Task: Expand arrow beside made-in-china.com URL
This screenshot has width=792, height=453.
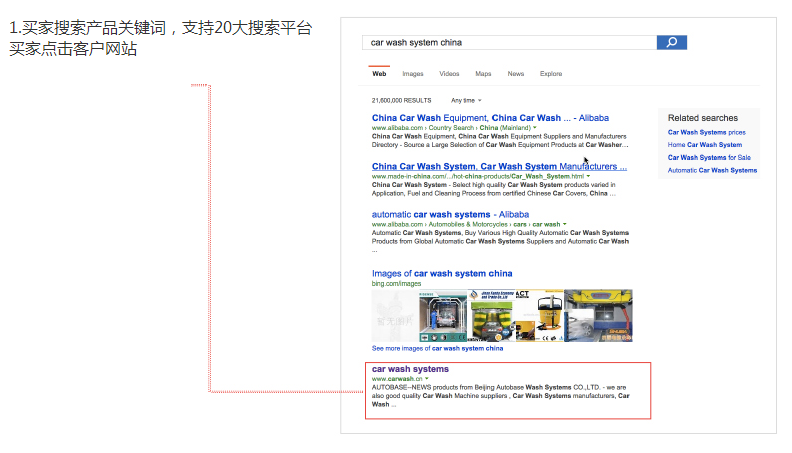Action: [588, 176]
